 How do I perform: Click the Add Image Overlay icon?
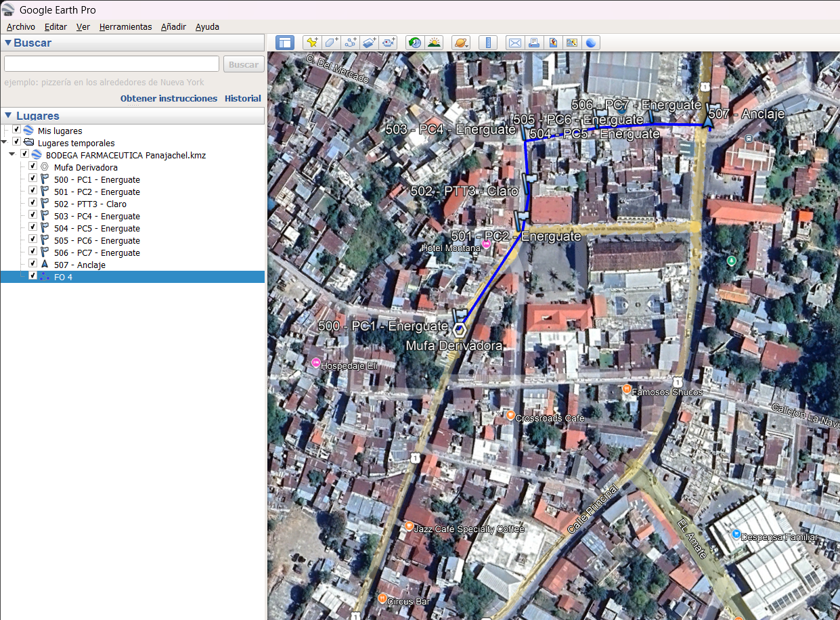pyautogui.click(x=369, y=43)
